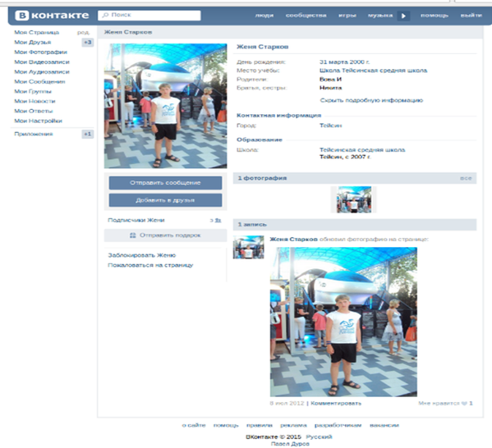Click the VKontakte logo in header
This screenshot has height=448, width=492.
[52, 16]
